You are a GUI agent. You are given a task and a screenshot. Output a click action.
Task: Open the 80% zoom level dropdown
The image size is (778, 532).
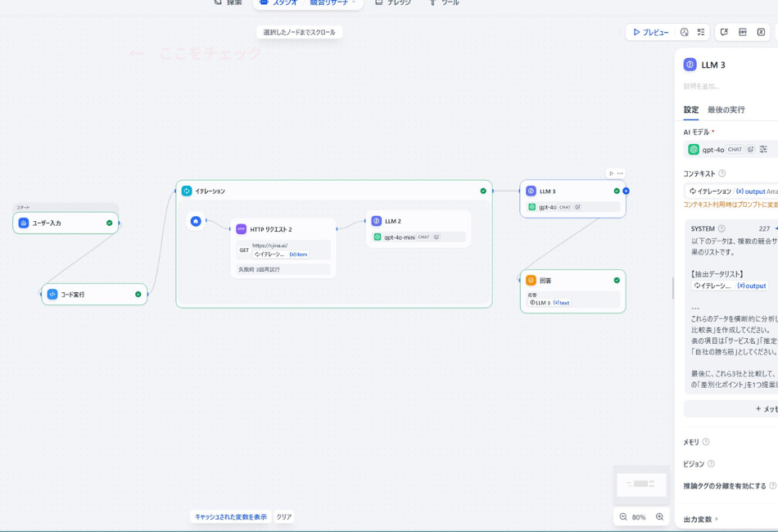639,517
